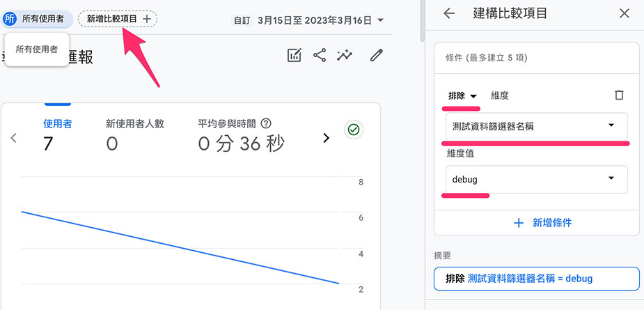
Task: Click the green check data quality icon
Action: (354, 130)
